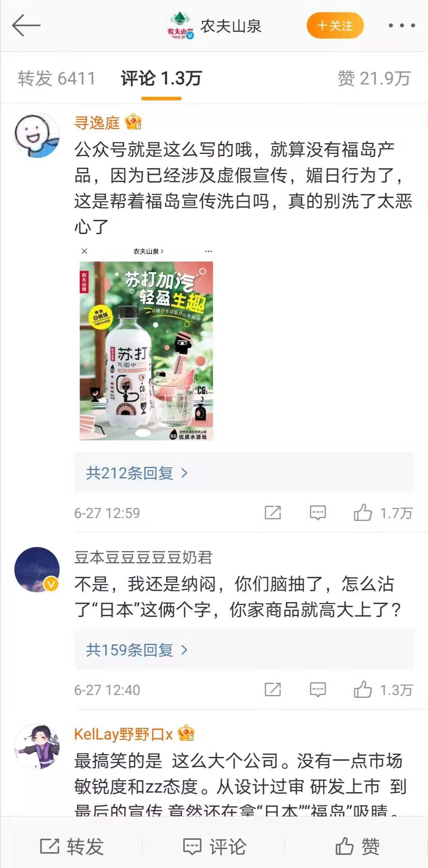Tap repost icon on 寻逸庭's comment

point(273,513)
